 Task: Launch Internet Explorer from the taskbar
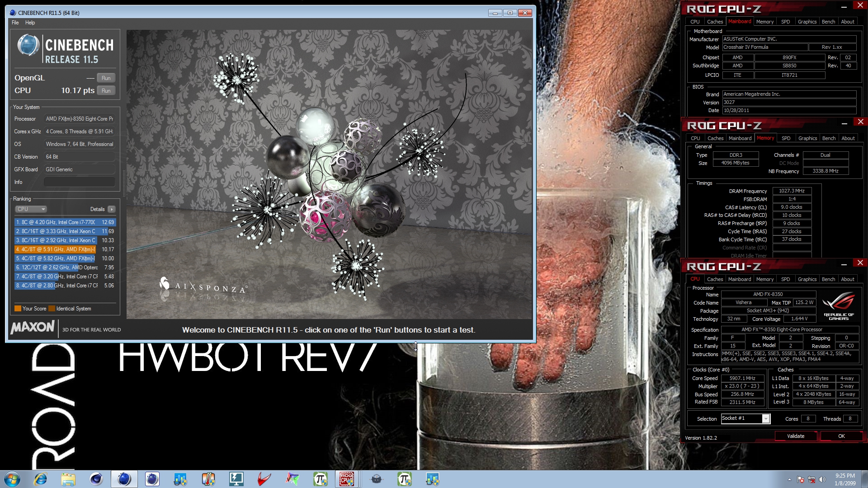point(40,479)
